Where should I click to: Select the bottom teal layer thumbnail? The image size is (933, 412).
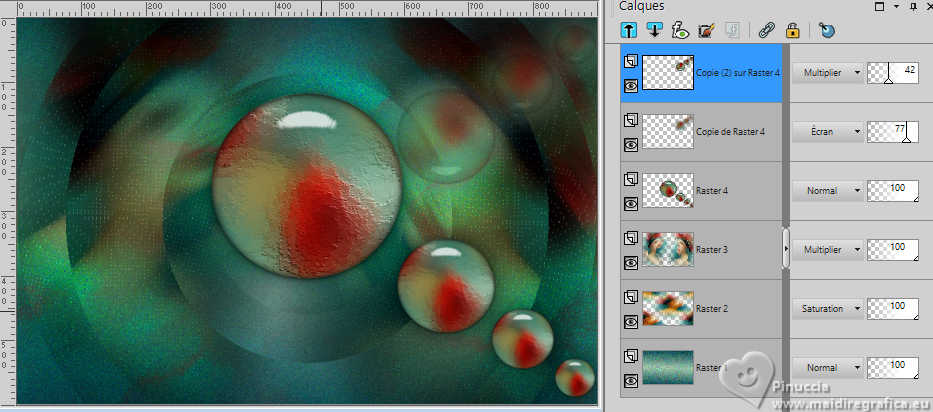pyautogui.click(x=668, y=367)
